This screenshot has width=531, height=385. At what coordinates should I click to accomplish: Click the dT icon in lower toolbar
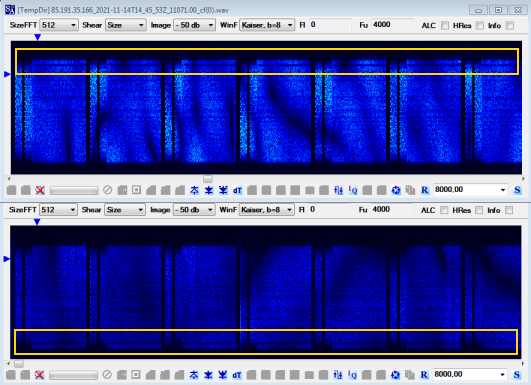[236, 375]
